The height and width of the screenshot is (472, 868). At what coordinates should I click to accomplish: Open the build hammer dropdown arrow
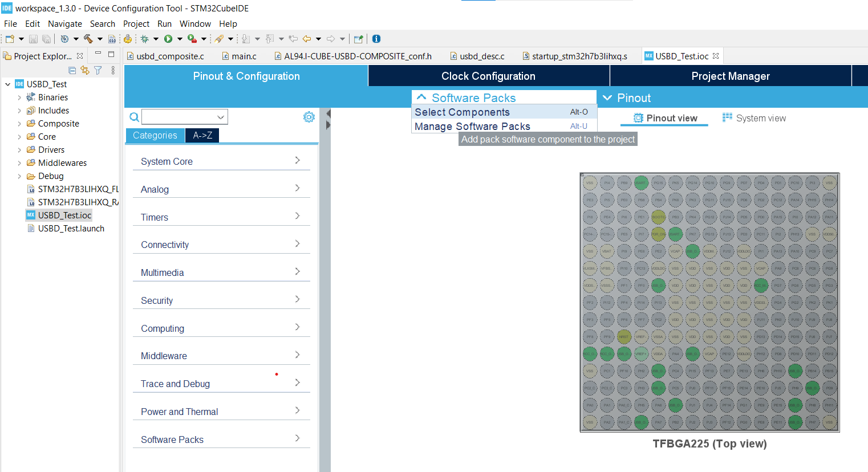[x=100, y=39]
